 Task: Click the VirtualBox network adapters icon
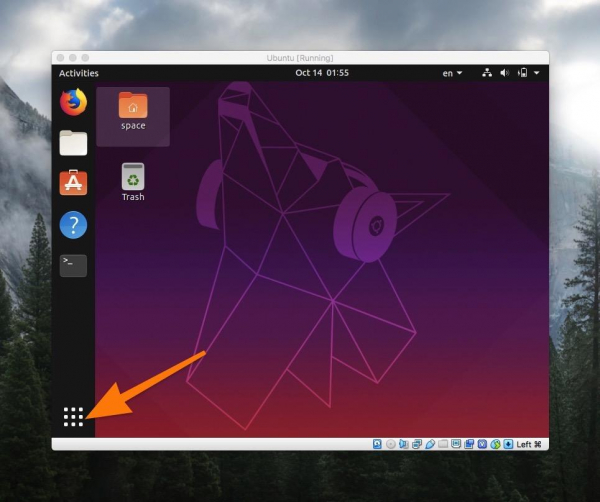[417, 444]
